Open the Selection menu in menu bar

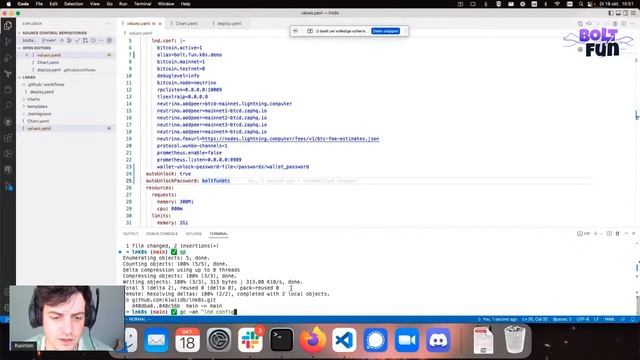coord(73,4)
